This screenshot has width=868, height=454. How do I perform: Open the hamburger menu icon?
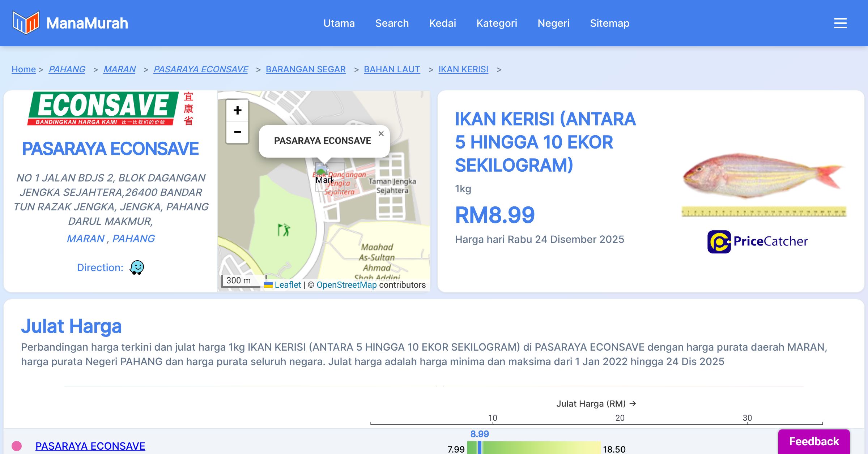pos(840,23)
